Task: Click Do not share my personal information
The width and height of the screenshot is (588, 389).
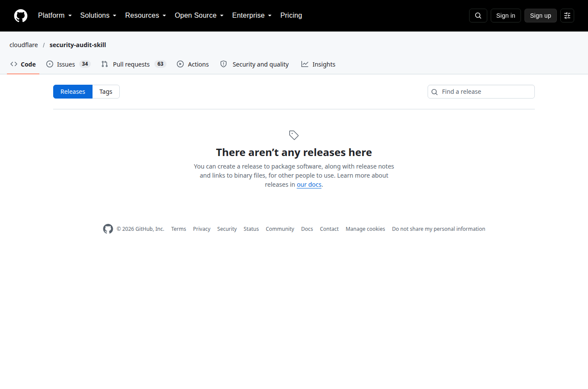Action: point(438,229)
